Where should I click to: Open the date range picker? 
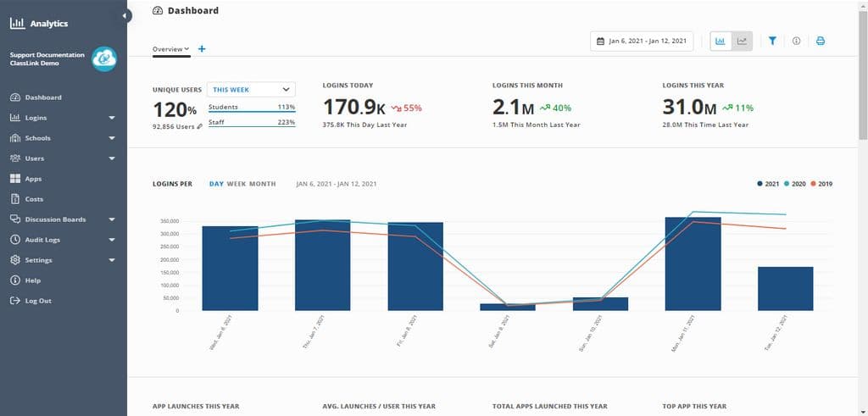642,41
